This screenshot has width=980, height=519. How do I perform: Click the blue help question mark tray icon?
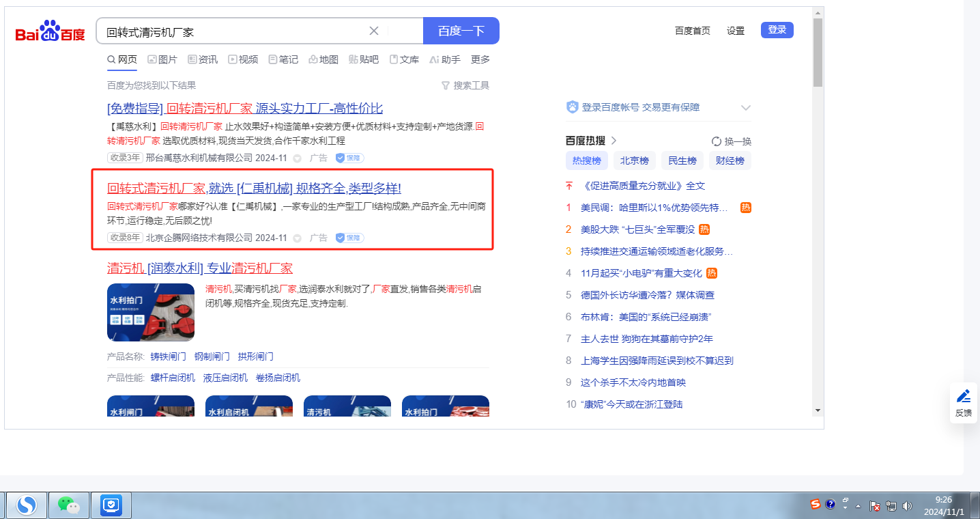pos(831,505)
